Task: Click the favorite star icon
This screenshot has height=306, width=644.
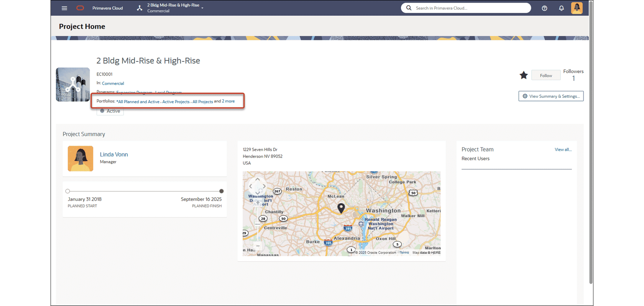Action: (x=524, y=76)
